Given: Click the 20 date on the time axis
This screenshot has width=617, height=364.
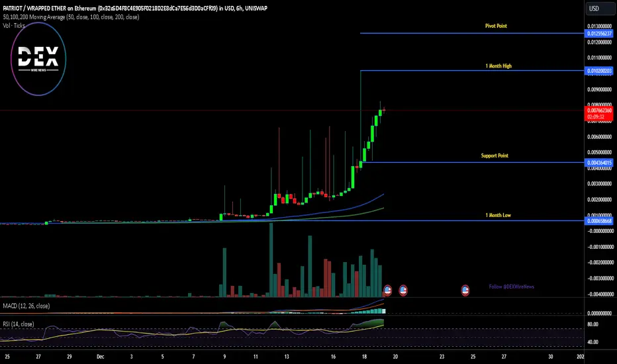Looking at the screenshot, I should pyautogui.click(x=395, y=357).
